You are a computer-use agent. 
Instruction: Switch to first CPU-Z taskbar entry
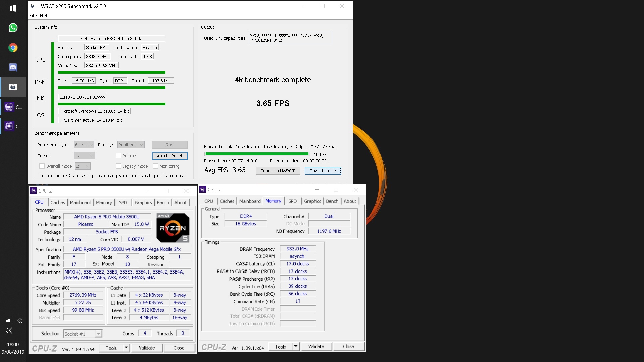pos(13,107)
